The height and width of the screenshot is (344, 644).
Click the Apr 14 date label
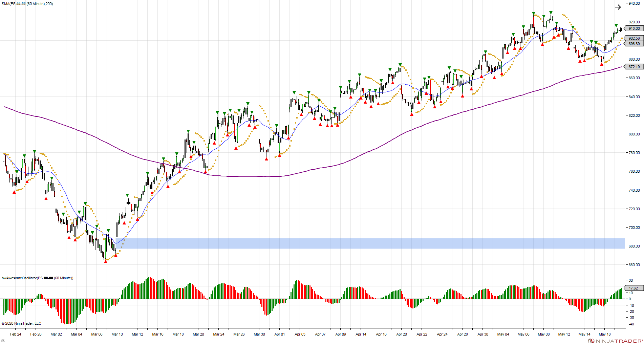(361, 334)
